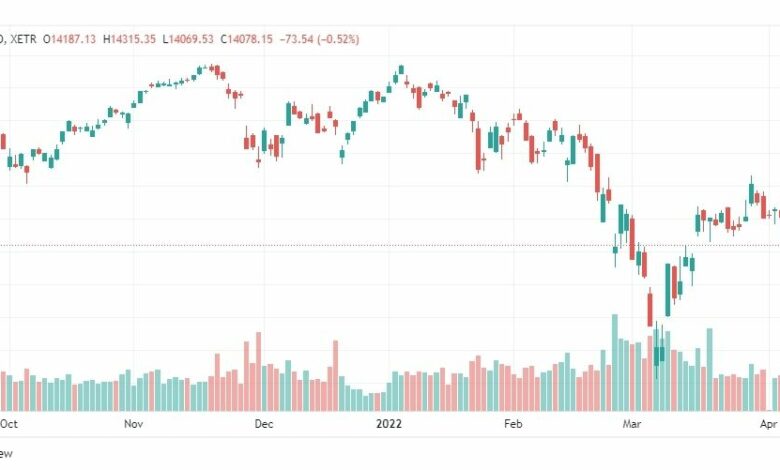The width and height of the screenshot is (780, 470).
Task: Click the Apr time axis label
Action: point(769,424)
